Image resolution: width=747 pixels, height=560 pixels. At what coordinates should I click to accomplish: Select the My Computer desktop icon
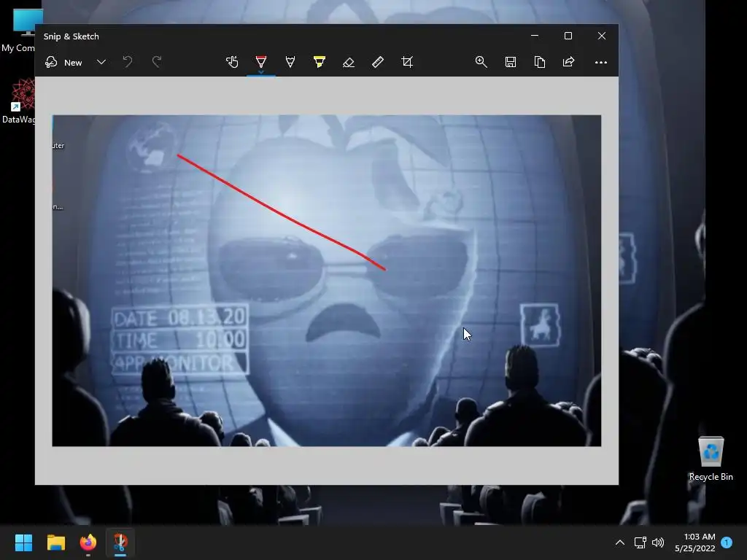pyautogui.click(x=18, y=30)
